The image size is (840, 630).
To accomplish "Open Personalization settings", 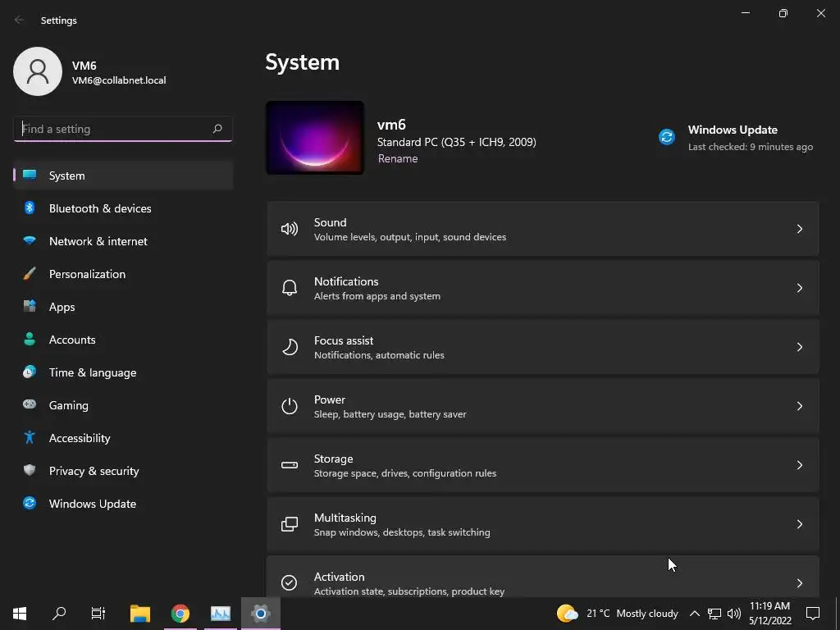I will pyautogui.click(x=123, y=274).
